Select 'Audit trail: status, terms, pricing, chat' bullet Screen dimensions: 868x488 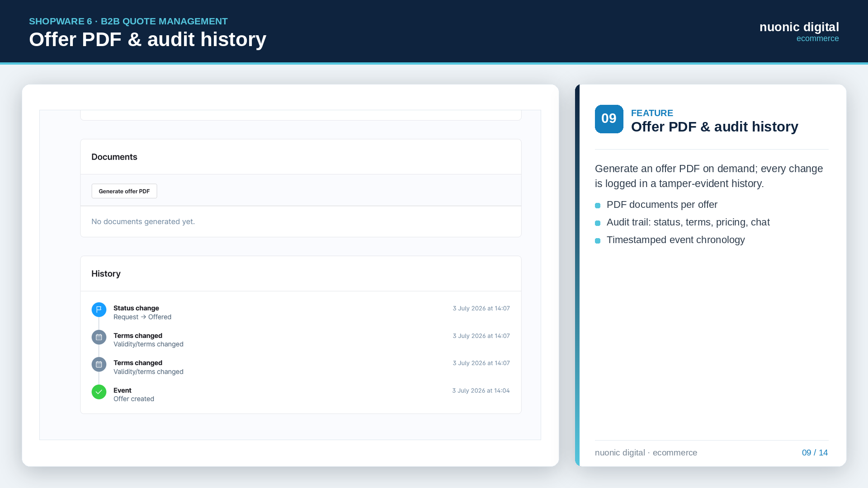coord(688,222)
